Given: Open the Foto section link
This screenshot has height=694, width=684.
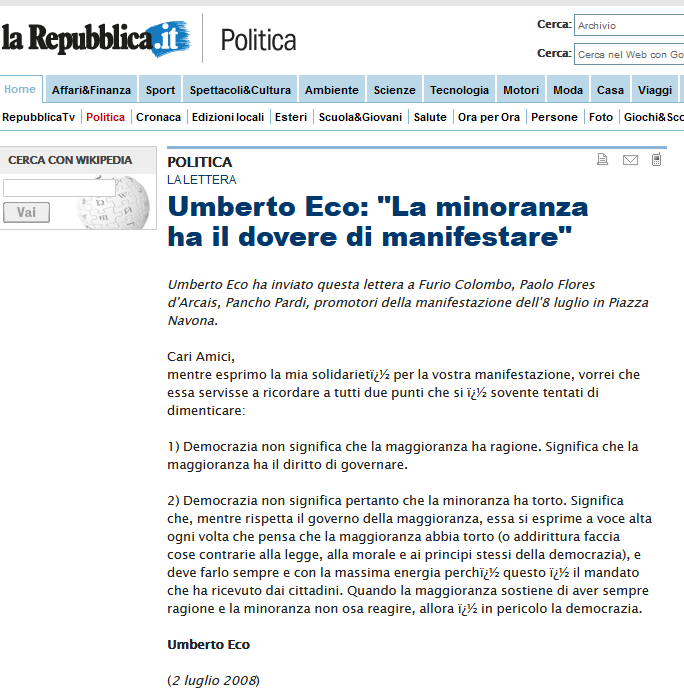Looking at the screenshot, I should pyautogui.click(x=601, y=117).
